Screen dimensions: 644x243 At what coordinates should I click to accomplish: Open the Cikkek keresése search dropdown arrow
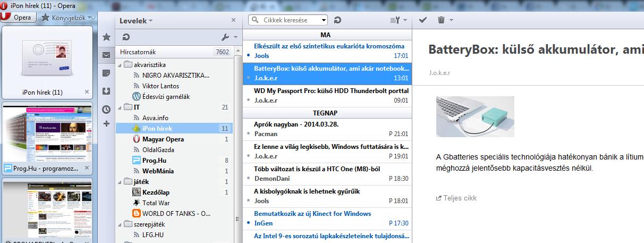point(324,20)
